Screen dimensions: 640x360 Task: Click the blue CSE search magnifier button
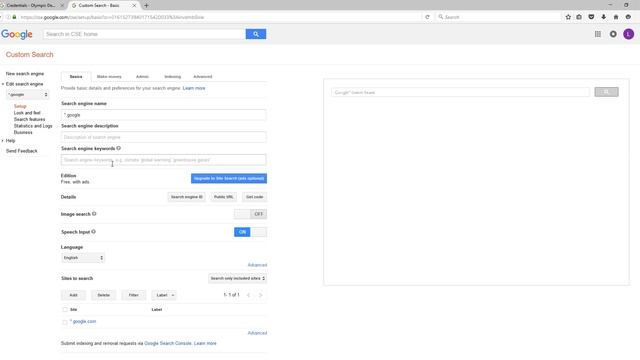(256, 34)
